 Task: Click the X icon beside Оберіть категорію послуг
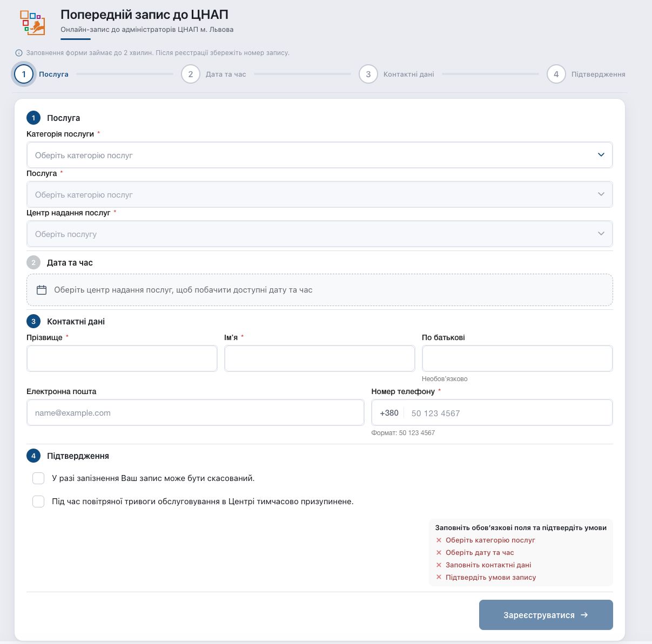coord(439,540)
